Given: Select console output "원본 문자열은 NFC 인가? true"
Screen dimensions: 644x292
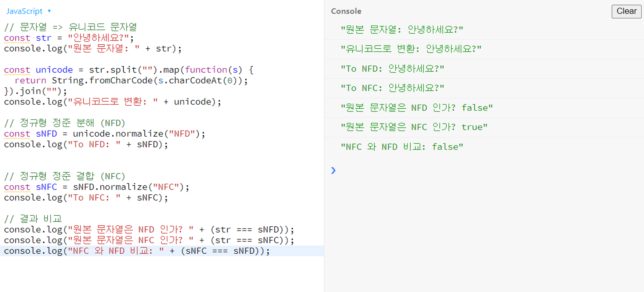Looking at the screenshot, I should [x=414, y=127].
